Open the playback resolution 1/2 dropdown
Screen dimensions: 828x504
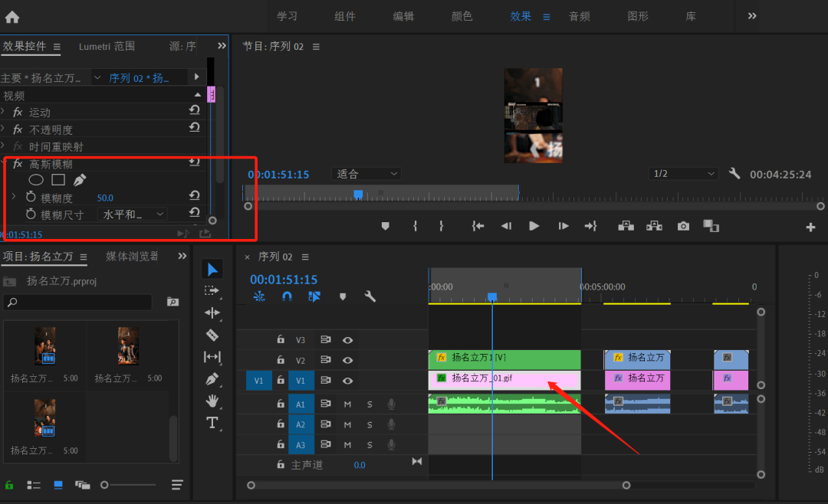point(682,174)
